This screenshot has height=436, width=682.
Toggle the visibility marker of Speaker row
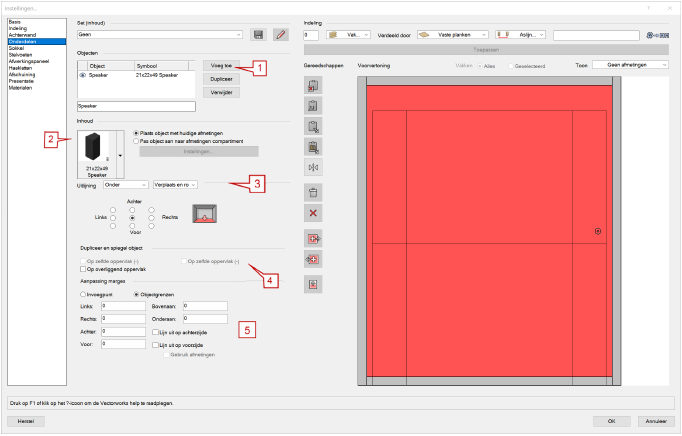[83, 75]
